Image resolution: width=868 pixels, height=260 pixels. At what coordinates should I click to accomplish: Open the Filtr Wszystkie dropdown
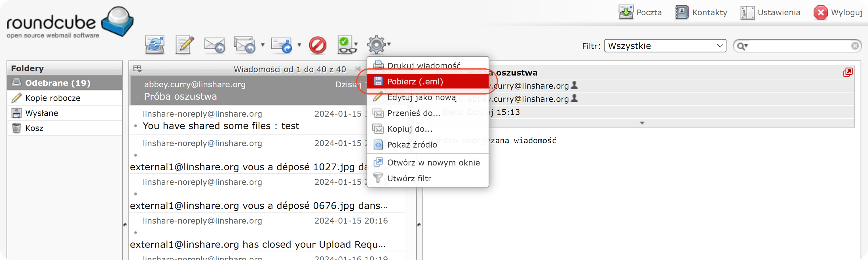pos(665,46)
